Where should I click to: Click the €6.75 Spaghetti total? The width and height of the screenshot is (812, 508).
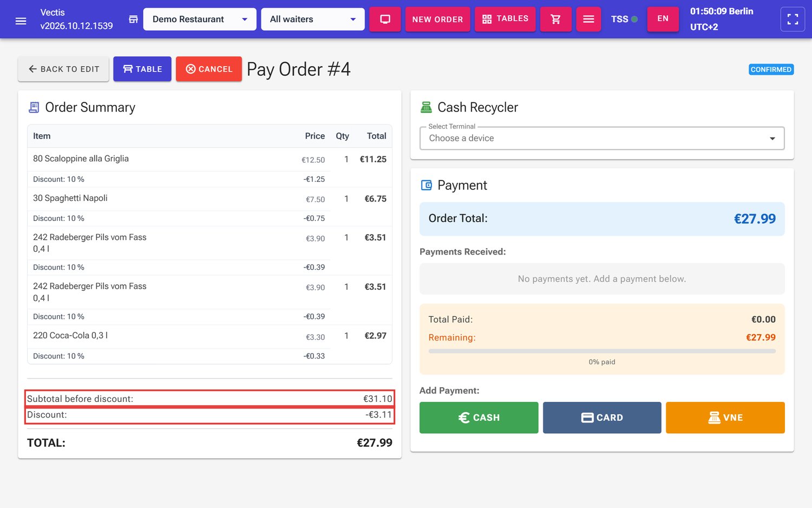pyautogui.click(x=375, y=199)
